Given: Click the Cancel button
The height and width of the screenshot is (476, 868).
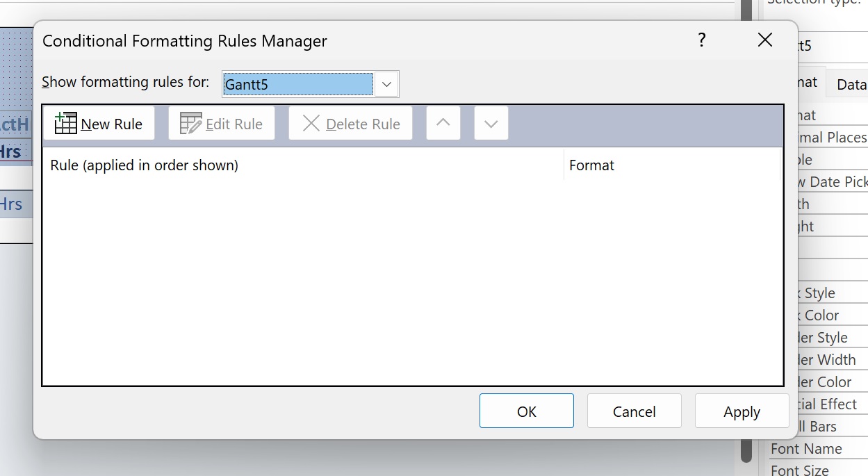Looking at the screenshot, I should [x=634, y=411].
